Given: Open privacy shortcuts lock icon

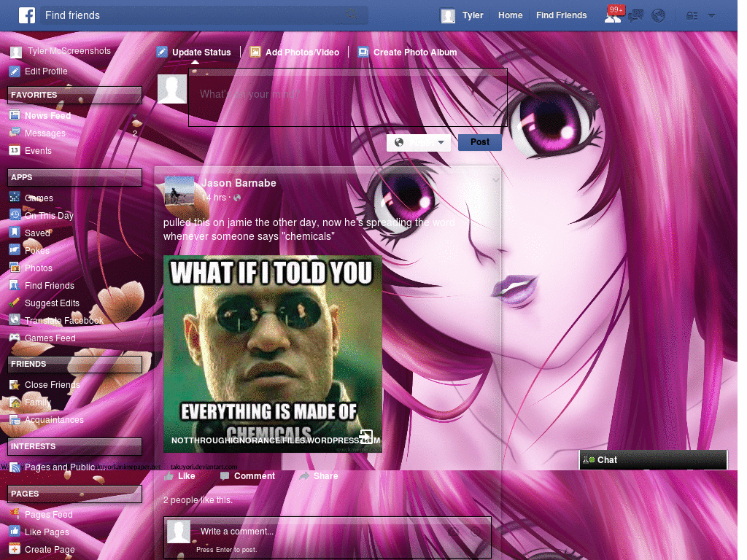Looking at the screenshot, I should (x=692, y=16).
